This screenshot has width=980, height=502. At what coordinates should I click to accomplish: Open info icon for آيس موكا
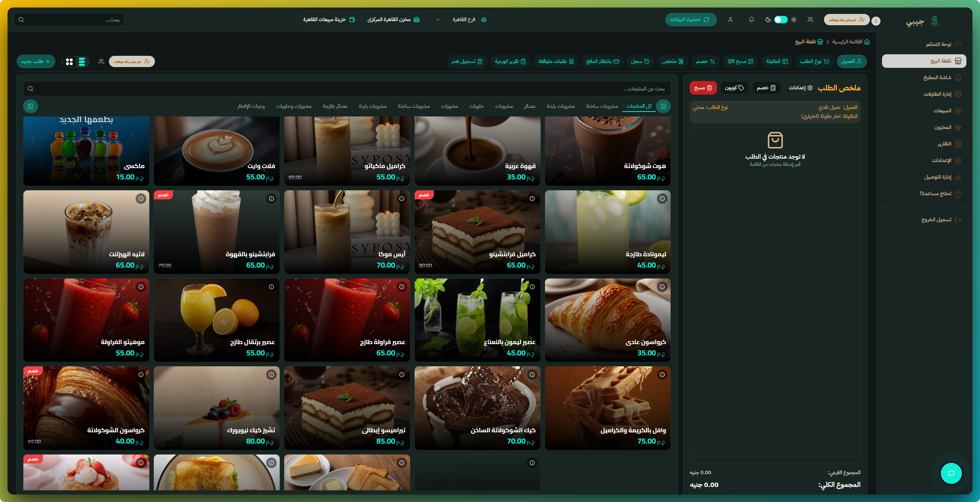(x=402, y=199)
